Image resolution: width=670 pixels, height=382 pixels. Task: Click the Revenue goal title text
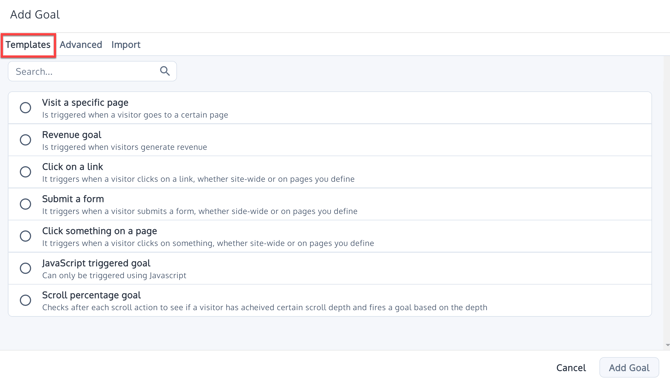(72, 135)
